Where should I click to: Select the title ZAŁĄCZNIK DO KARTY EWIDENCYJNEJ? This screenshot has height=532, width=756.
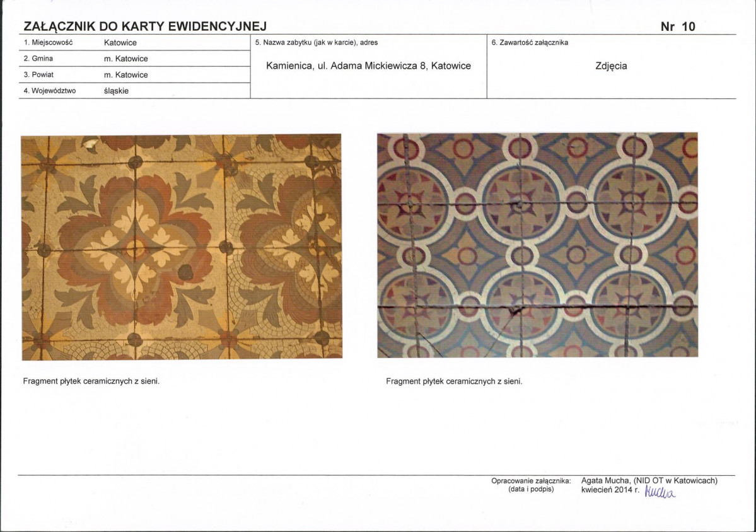145,26
